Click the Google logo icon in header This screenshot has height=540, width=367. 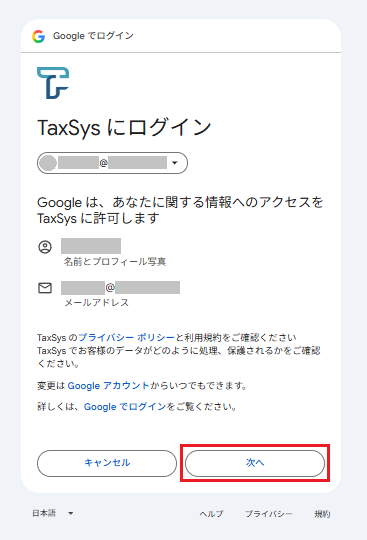[39, 36]
